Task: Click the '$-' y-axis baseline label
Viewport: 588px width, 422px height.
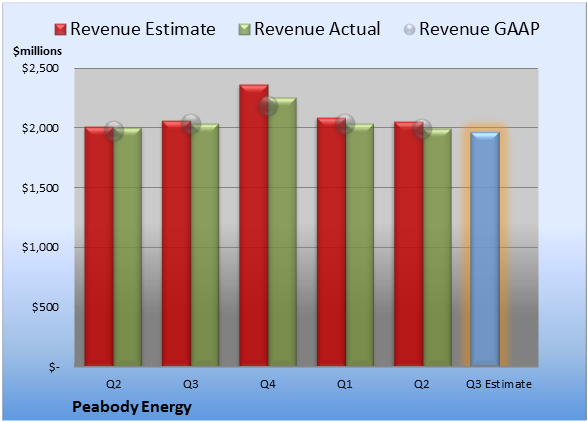Action: [x=54, y=367]
